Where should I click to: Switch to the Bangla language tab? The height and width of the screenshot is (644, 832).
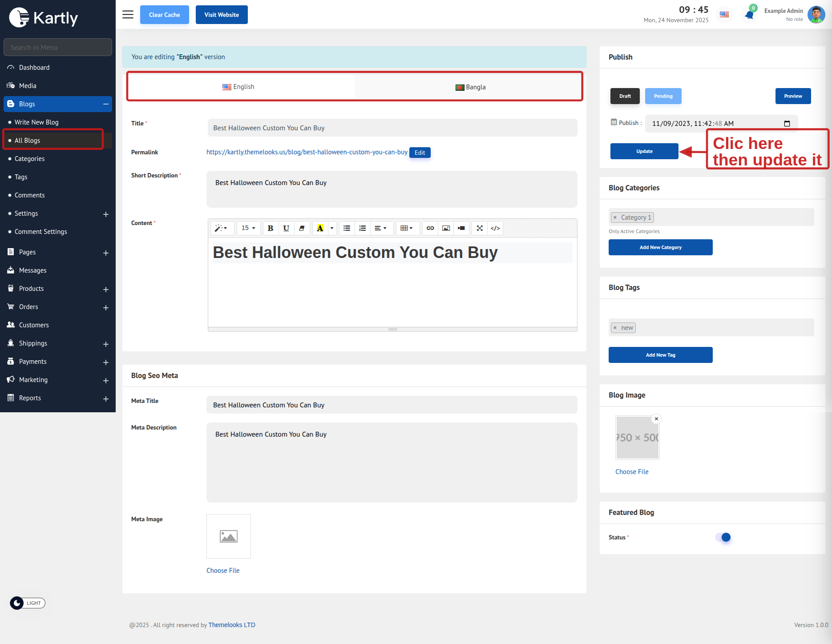pos(470,87)
